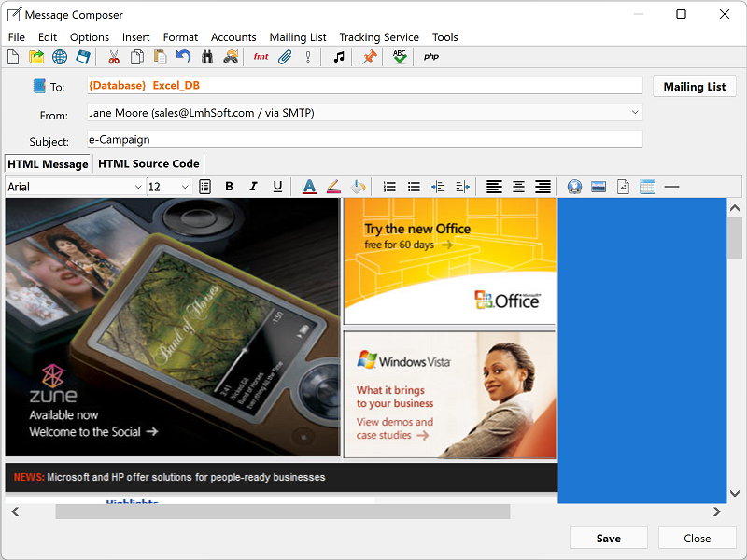The width and height of the screenshot is (747, 560).
Task: Click the vertical scrollbar down arrow
Action: tap(735, 494)
